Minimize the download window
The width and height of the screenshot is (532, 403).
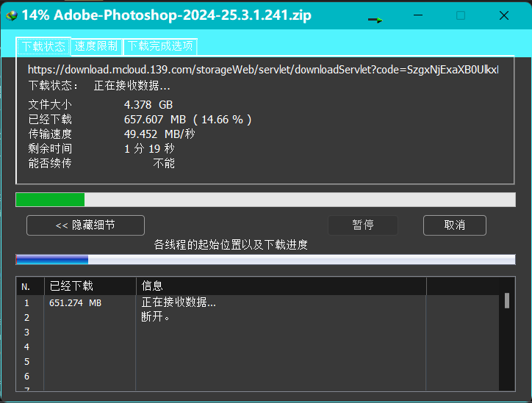pyautogui.click(x=418, y=15)
